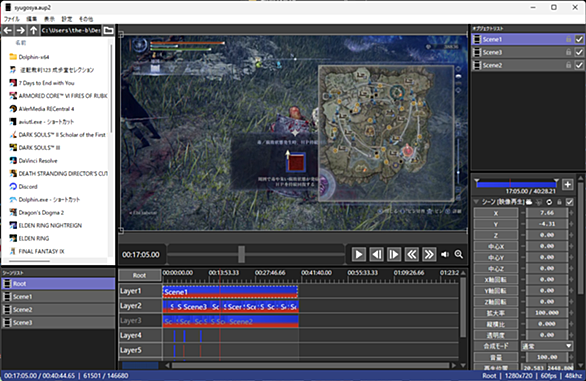
Task: Click the X value field 7.66
Action: pos(547,213)
